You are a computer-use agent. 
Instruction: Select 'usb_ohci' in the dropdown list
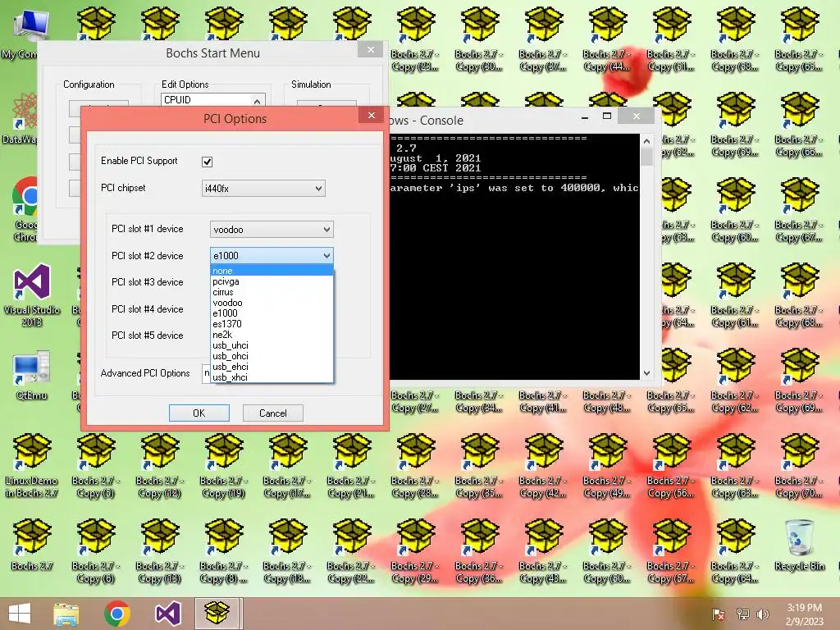tap(272, 356)
